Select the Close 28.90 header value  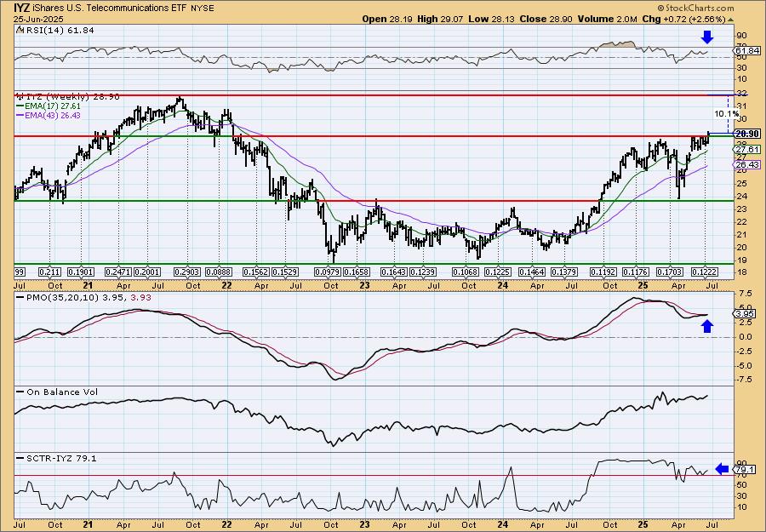546,19
